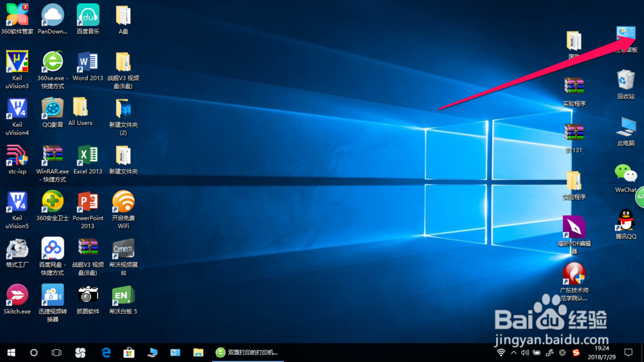Image resolution: width=644 pixels, height=362 pixels.
Task: Open 迅捷视频转换器 shortcut
Action: (53, 296)
